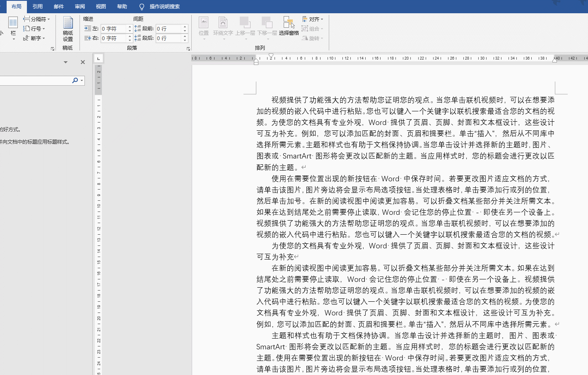Open the 栏 columns tool
Image resolution: width=588 pixels, height=375 pixels.
(x=13, y=28)
